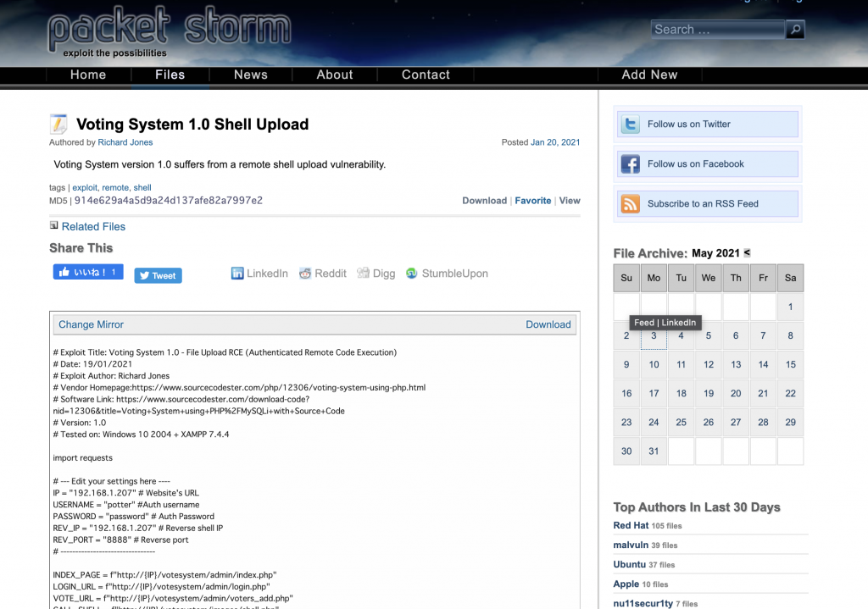The image size is (868, 609).
Task: Click the 'import requests' code line
Action: (82, 458)
